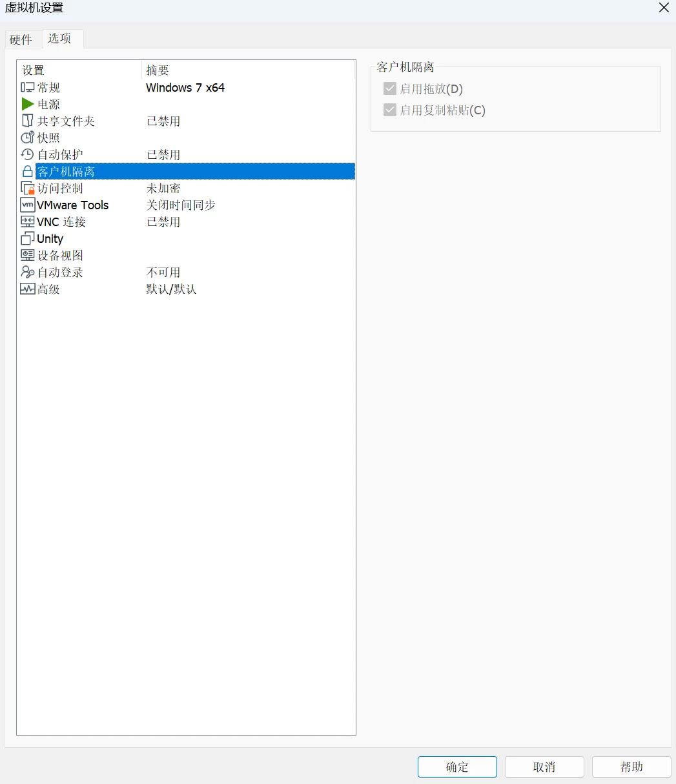Click the Summary (摘要) column header
This screenshot has width=676, height=784.
pyautogui.click(x=158, y=70)
